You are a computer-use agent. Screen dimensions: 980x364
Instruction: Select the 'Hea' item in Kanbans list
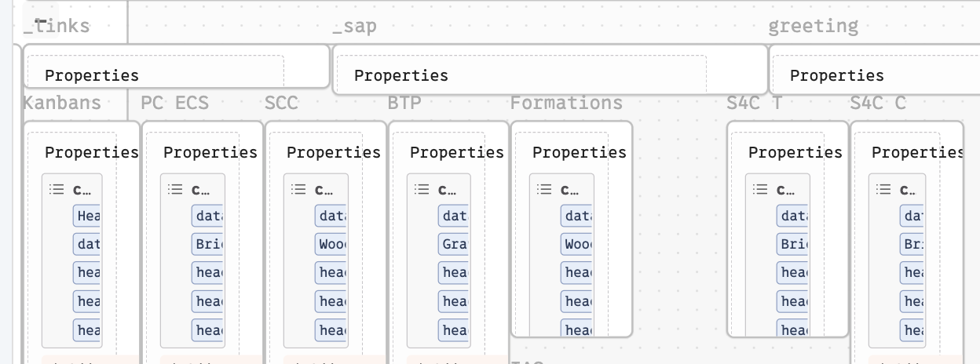point(87,216)
